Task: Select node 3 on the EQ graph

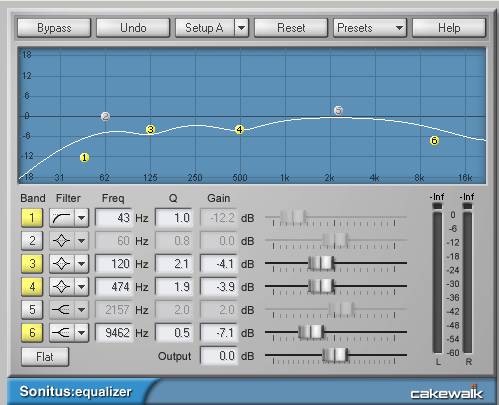Action: 150,130
